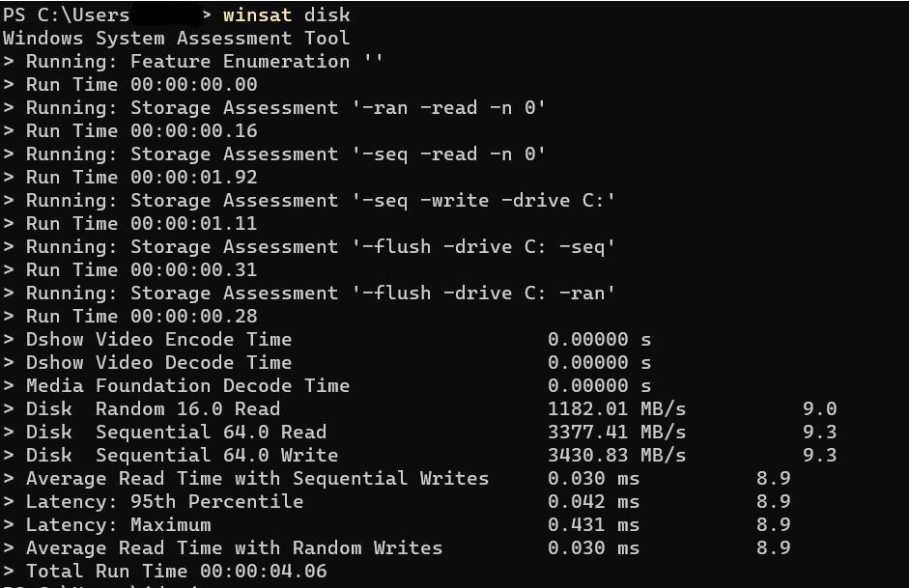Click the 'Dshow Video Encode Time' label
Screen dimensions: 909x588
158,339
